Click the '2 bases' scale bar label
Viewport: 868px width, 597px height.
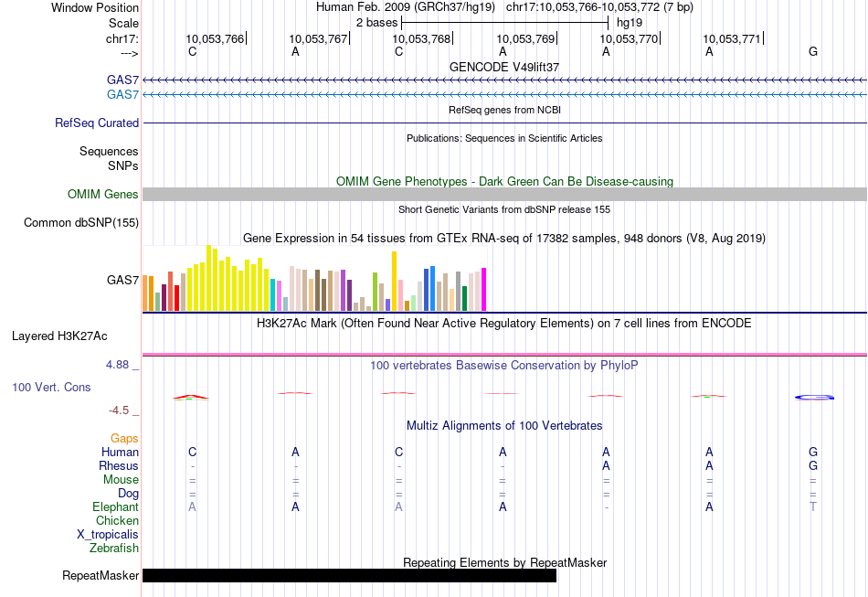377,23
